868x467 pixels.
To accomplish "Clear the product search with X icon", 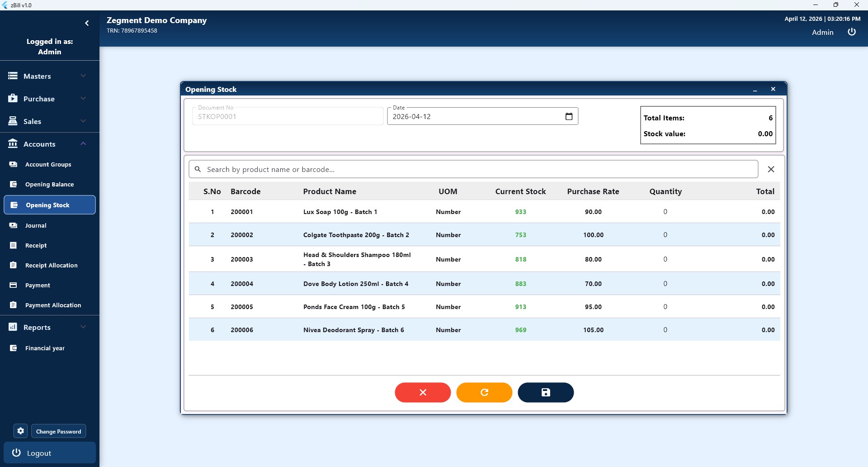I will point(771,169).
